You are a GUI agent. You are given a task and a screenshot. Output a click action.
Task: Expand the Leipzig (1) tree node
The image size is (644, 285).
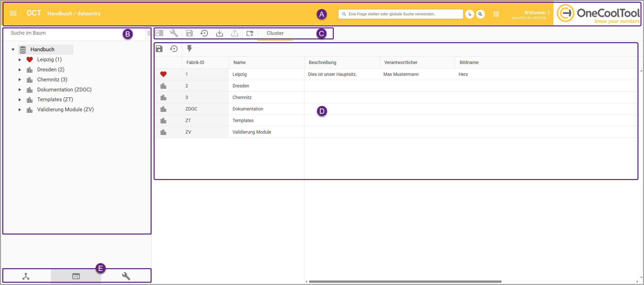tap(20, 60)
